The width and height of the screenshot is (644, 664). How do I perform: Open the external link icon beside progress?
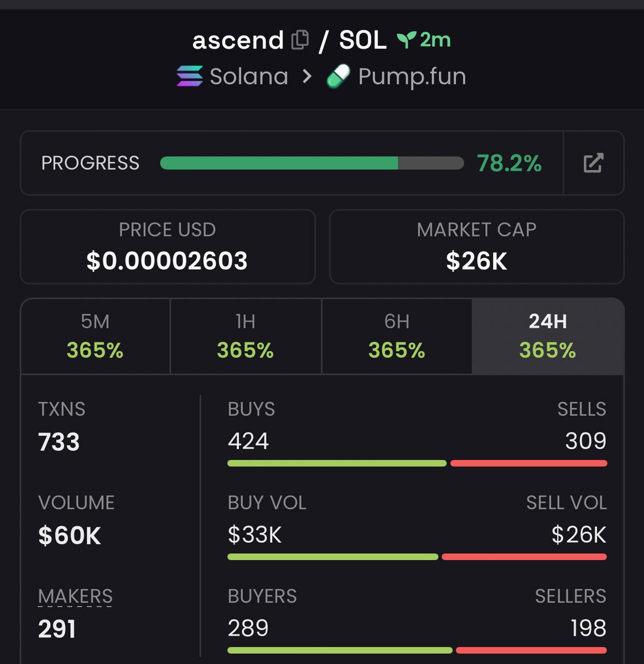[593, 163]
